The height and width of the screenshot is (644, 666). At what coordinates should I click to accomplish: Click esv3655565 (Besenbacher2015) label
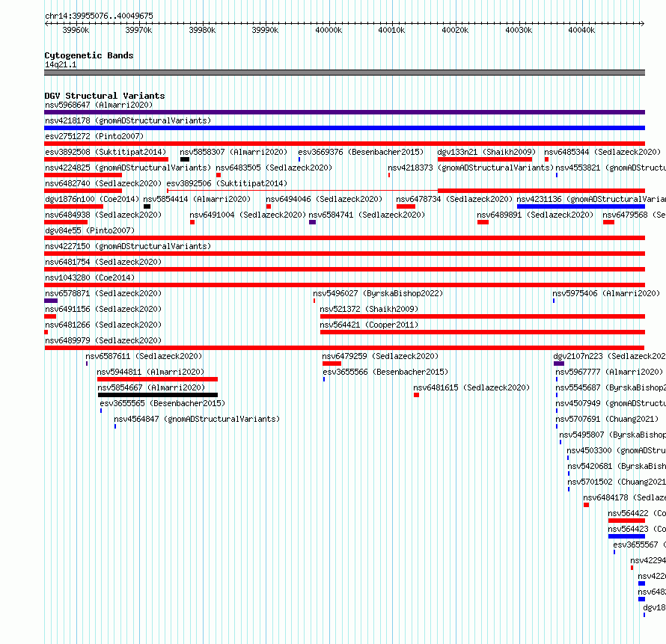click(162, 403)
